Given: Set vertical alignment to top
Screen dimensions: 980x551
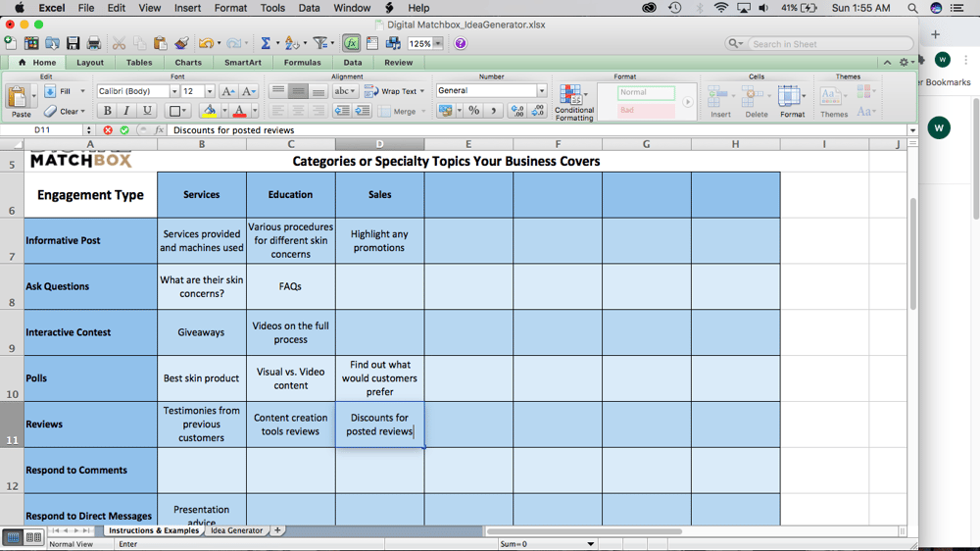Looking at the screenshot, I should (278, 91).
